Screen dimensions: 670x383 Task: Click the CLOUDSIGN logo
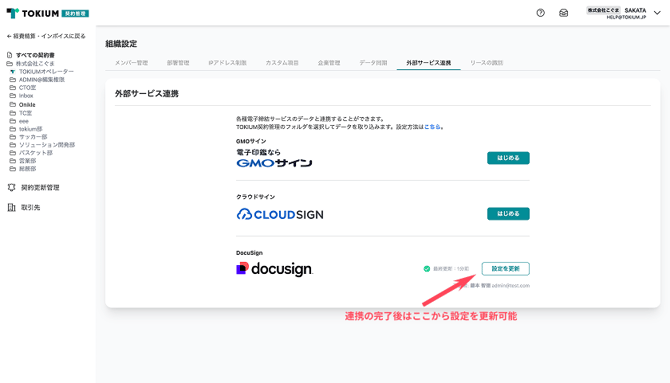tap(280, 214)
